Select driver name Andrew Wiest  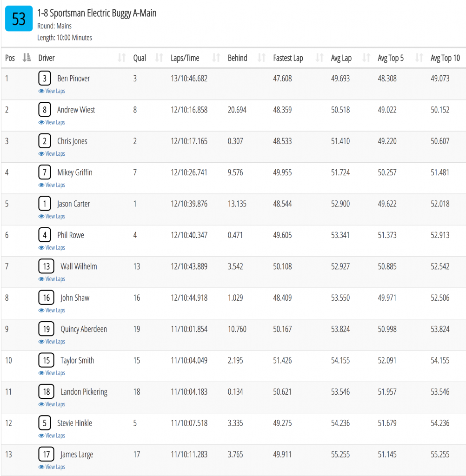pos(76,110)
